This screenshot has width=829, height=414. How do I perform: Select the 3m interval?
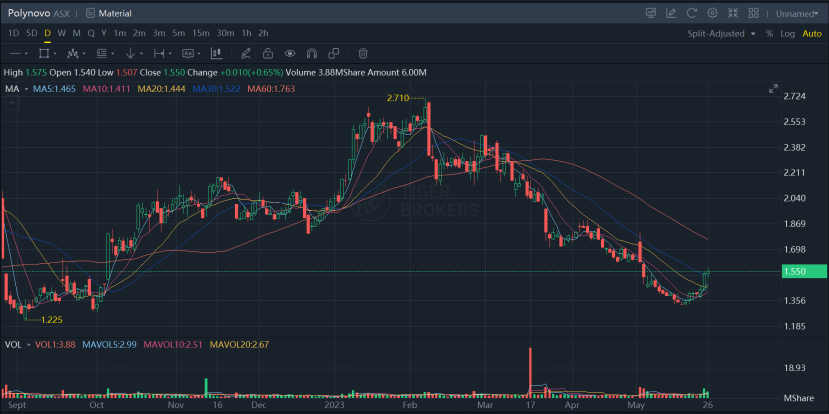coord(159,33)
